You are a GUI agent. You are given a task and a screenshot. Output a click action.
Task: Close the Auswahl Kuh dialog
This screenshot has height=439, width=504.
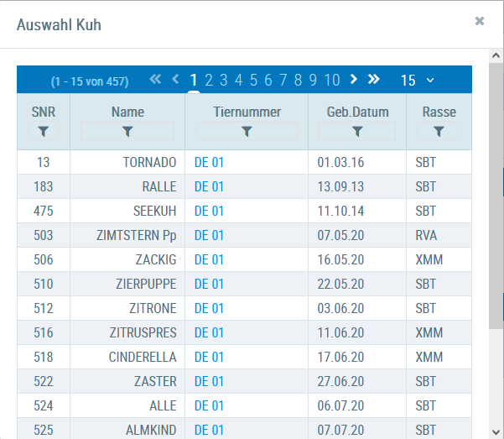coord(480,21)
